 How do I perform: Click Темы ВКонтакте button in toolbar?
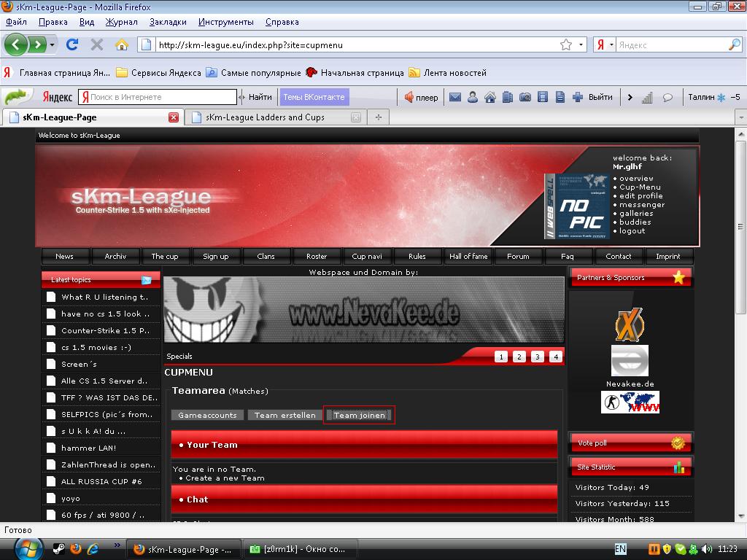(314, 97)
